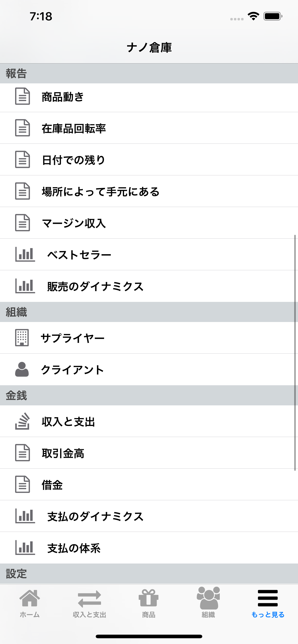Image resolution: width=298 pixels, height=644 pixels.
Task: Tap the stacked papers icon for 収入と支出
Action: [x=23, y=421]
